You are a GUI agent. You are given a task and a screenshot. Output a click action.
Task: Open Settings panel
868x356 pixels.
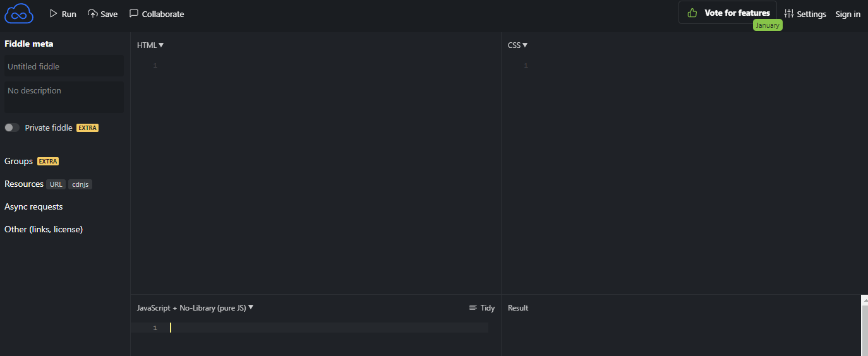[x=805, y=14]
